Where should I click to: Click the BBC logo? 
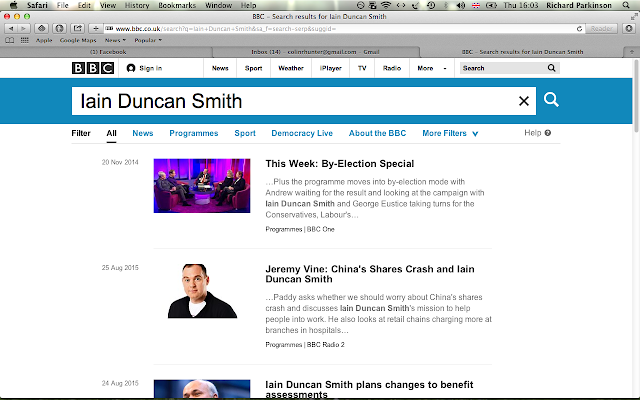(93, 68)
